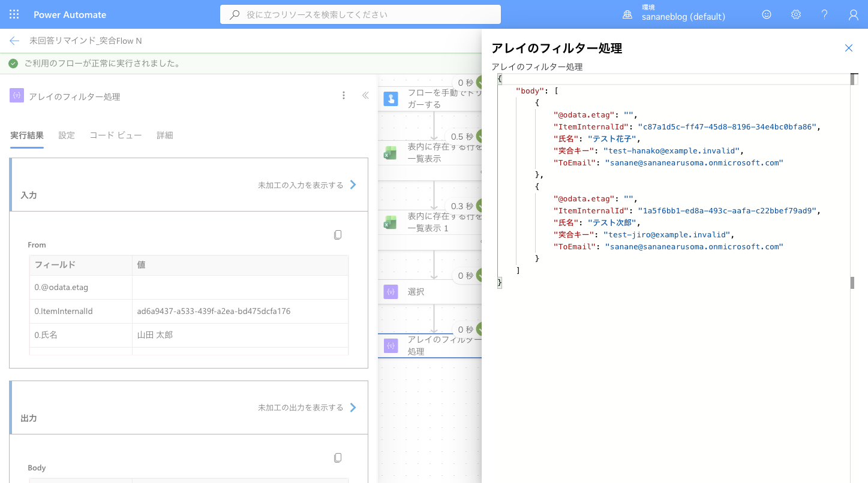Image resolution: width=868 pixels, height=483 pixels.
Task: Click the ItemInternalId value c87a1d5c-ff47-45d8-8196-34e4bc0bfa86
Action: point(728,127)
